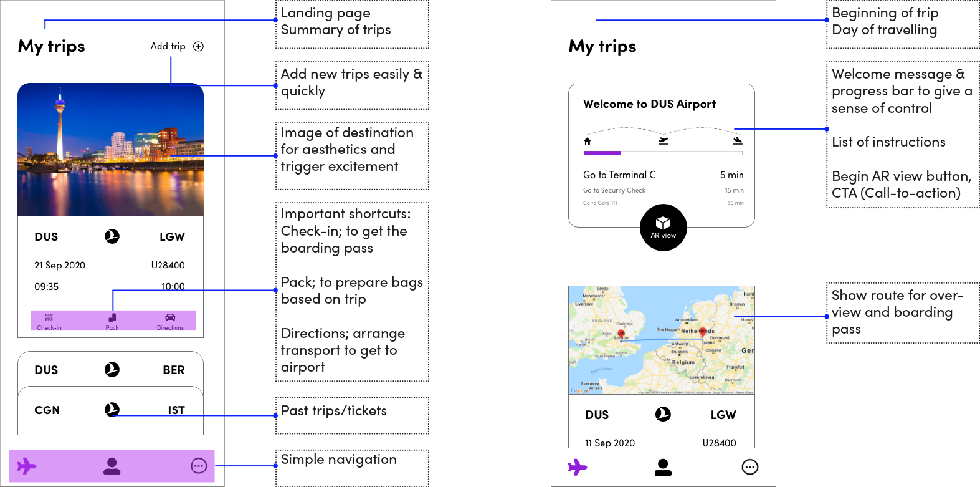The width and height of the screenshot is (980, 487).
Task: Open more options in left navigation bar
Action: tap(199, 466)
